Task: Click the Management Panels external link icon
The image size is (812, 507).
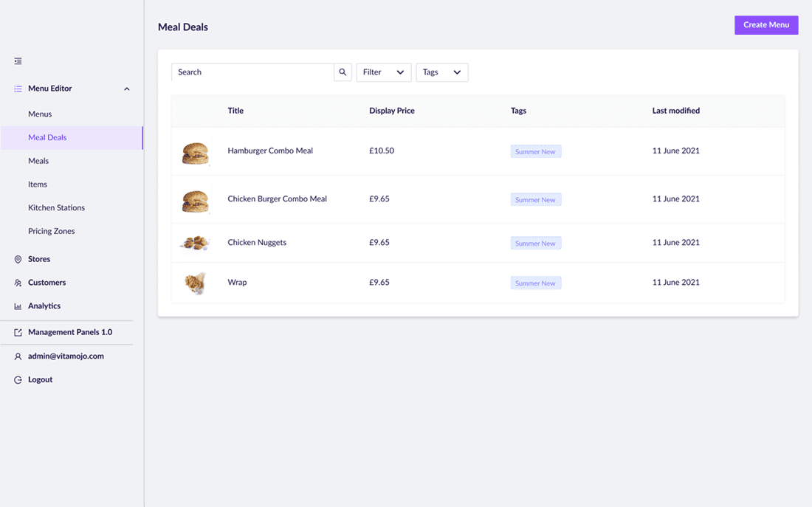Action: pos(18,333)
